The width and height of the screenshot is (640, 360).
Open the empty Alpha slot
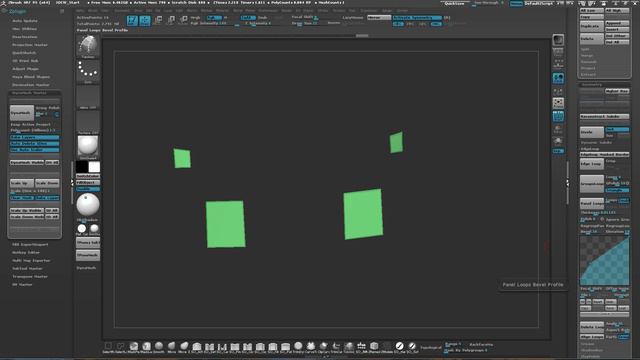[x=88, y=97]
